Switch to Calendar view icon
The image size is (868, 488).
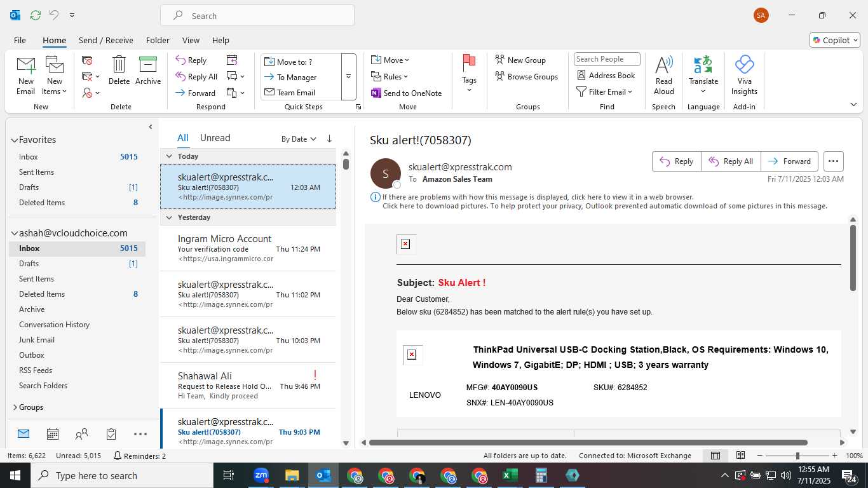(53, 434)
